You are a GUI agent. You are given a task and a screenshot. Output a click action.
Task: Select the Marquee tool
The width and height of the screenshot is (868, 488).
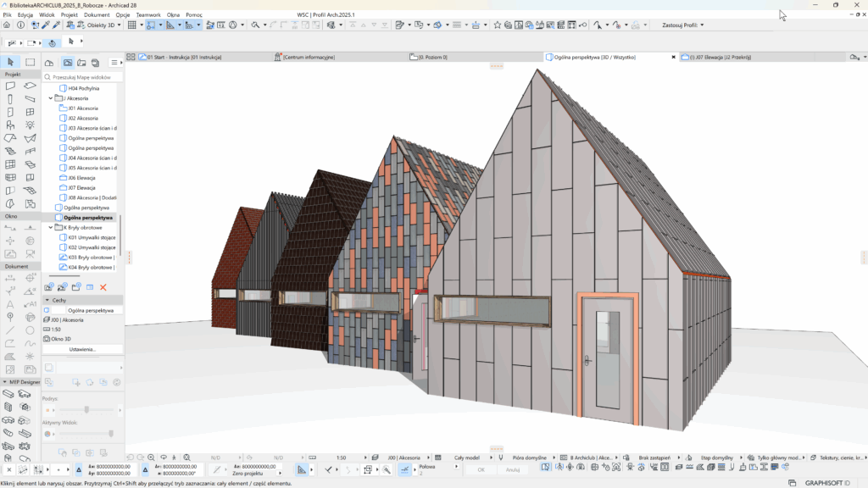pyautogui.click(x=30, y=62)
